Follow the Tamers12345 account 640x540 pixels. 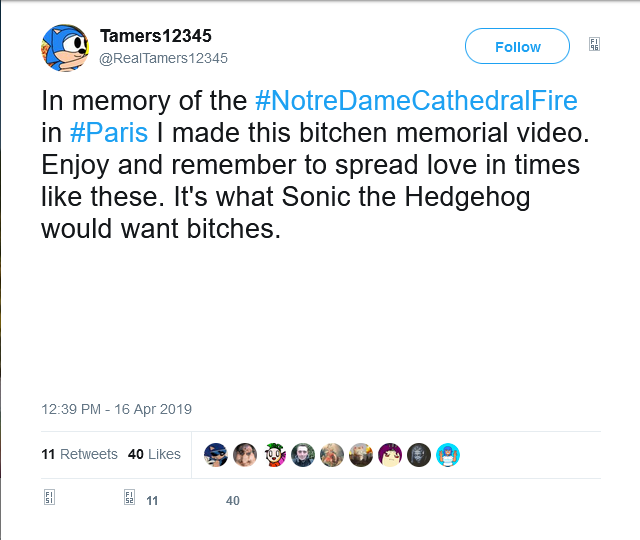pos(517,46)
